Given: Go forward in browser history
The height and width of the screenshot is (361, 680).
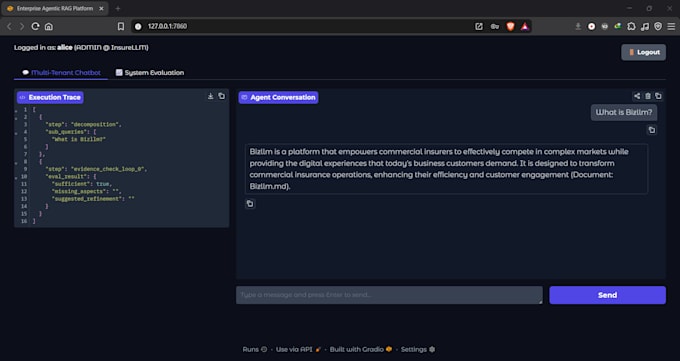Looking at the screenshot, I should click(x=22, y=26).
